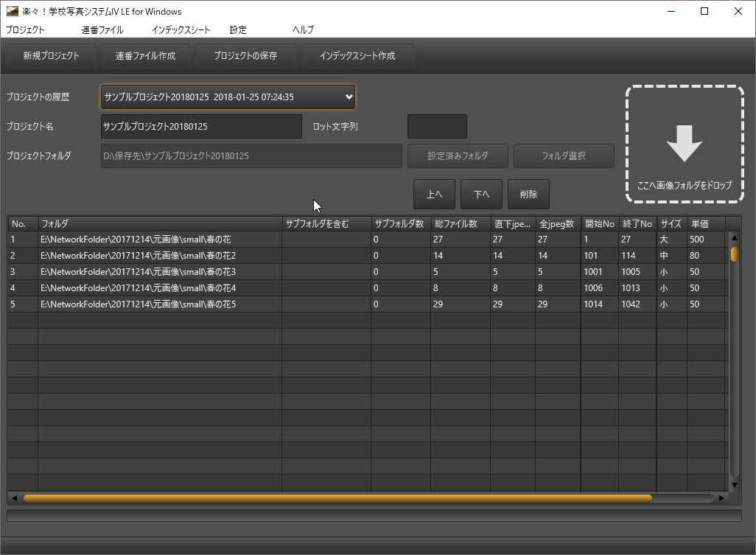
Task: Select the folder row ending in 春の花2
Action: point(366,256)
